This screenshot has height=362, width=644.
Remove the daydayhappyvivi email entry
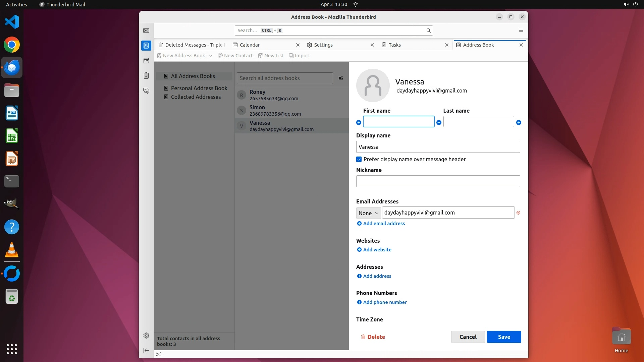tap(518, 213)
